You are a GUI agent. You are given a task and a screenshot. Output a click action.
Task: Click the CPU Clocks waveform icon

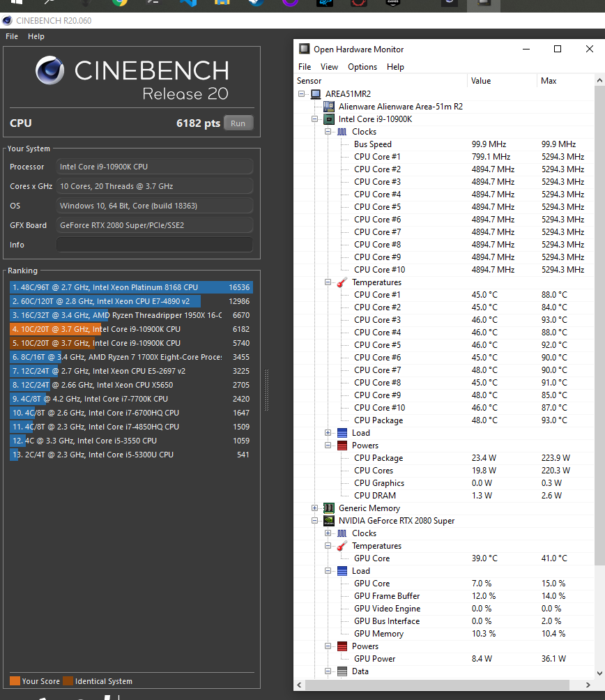[x=342, y=132]
